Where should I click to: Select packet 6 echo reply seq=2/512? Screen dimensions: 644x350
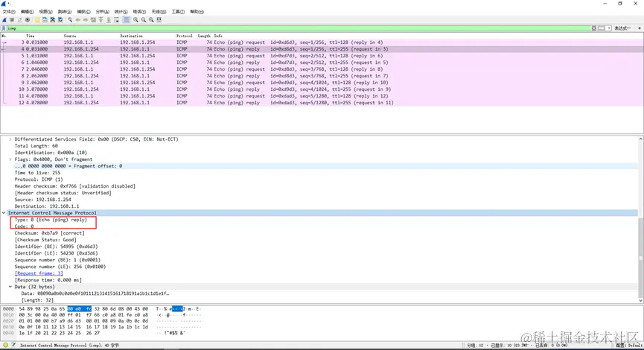(x=322, y=63)
